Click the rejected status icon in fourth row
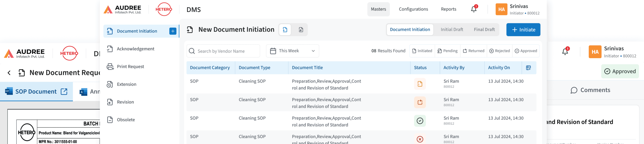644x144 pixels. pyautogui.click(x=420, y=139)
